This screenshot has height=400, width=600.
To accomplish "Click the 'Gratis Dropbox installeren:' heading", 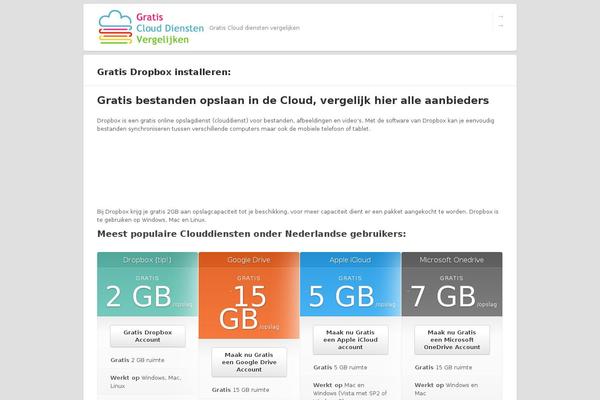I will click(x=164, y=72).
